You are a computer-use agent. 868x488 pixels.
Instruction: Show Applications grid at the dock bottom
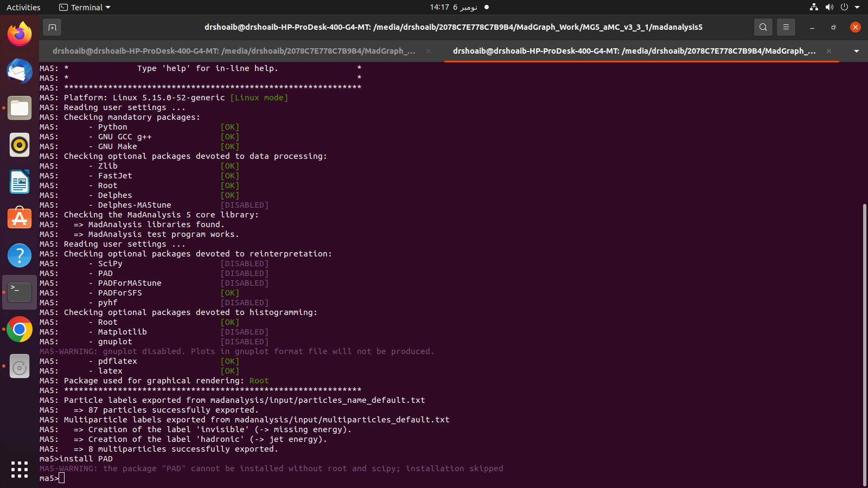click(x=20, y=470)
